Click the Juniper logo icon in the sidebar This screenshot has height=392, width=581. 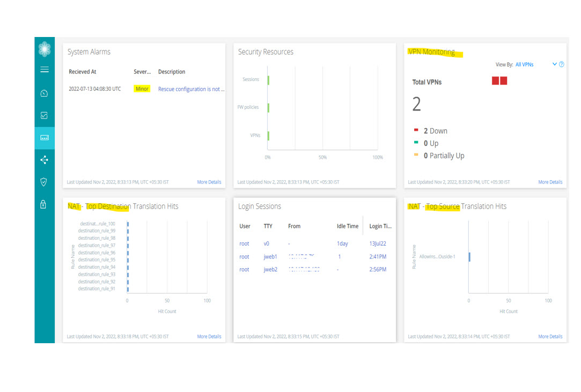(x=45, y=49)
